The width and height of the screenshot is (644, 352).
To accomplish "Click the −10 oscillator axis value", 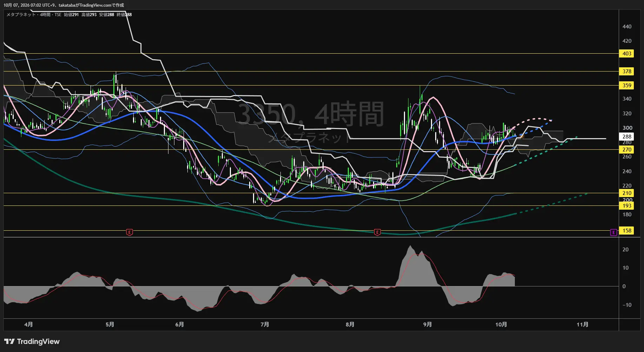I will click(627, 305).
